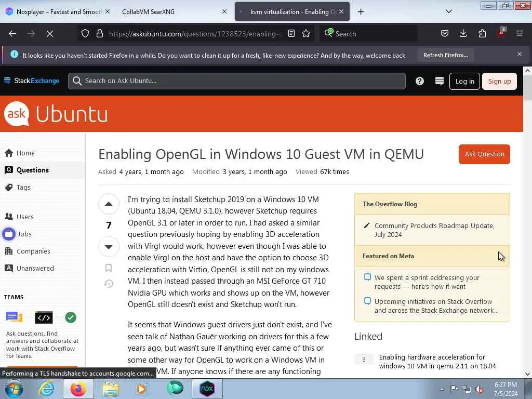Click the Ask Question button
Screen dimensions: 532x399
coord(484,154)
